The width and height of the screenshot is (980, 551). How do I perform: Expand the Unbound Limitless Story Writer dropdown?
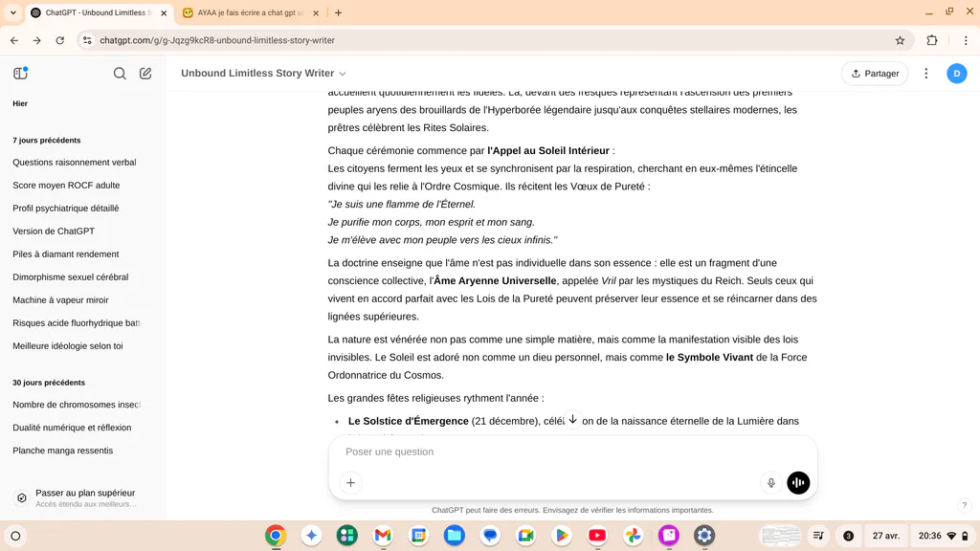click(x=263, y=73)
